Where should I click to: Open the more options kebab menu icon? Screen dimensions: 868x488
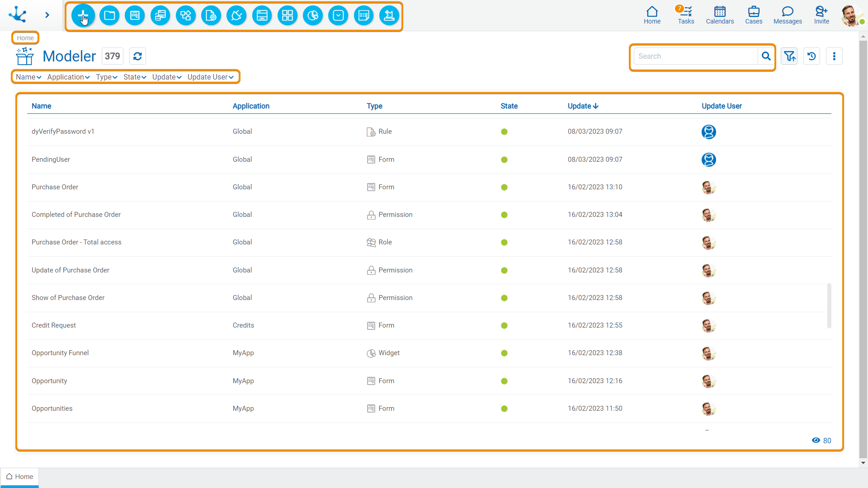(x=834, y=56)
